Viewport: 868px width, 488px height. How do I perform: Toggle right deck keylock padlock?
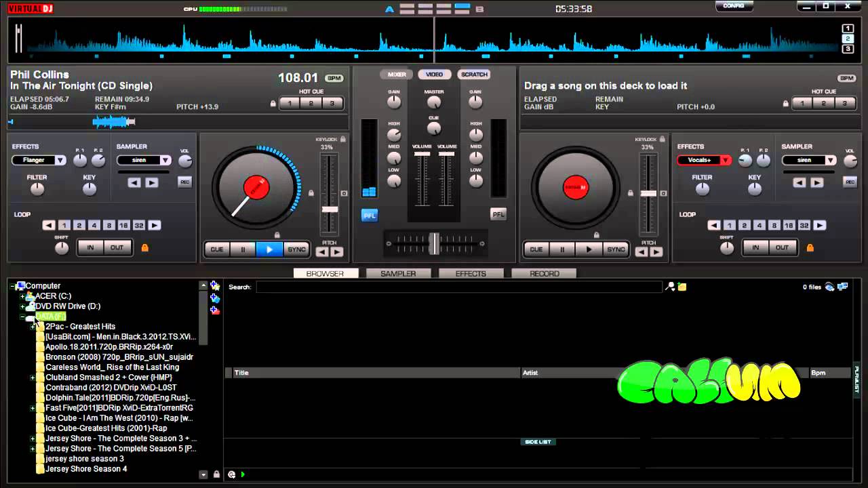coord(663,139)
